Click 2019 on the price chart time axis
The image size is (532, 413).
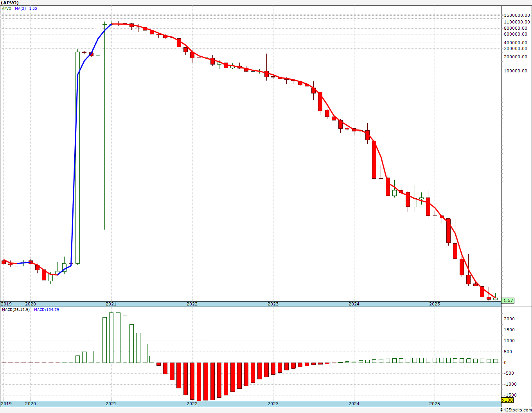click(x=6, y=303)
